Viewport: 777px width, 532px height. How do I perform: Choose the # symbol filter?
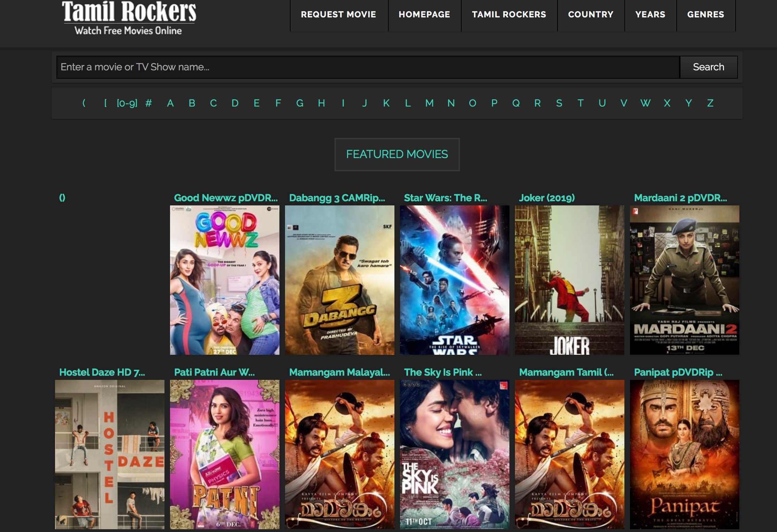[148, 103]
